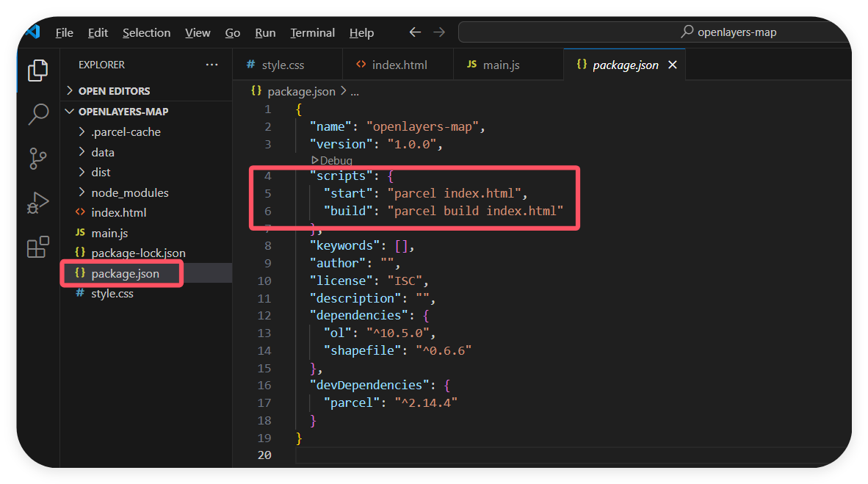Run the Debug codelens above scripts
This screenshot has height=484, width=868.
tap(332, 159)
